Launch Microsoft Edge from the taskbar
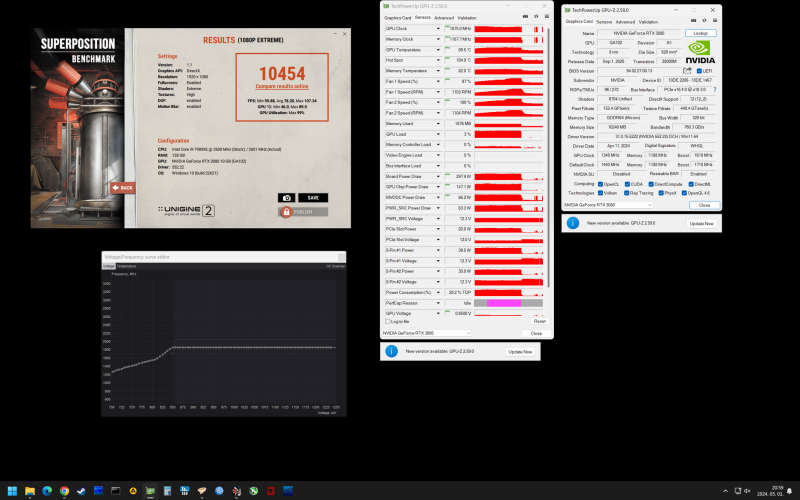Screen dimensions: 800x500 47,491
